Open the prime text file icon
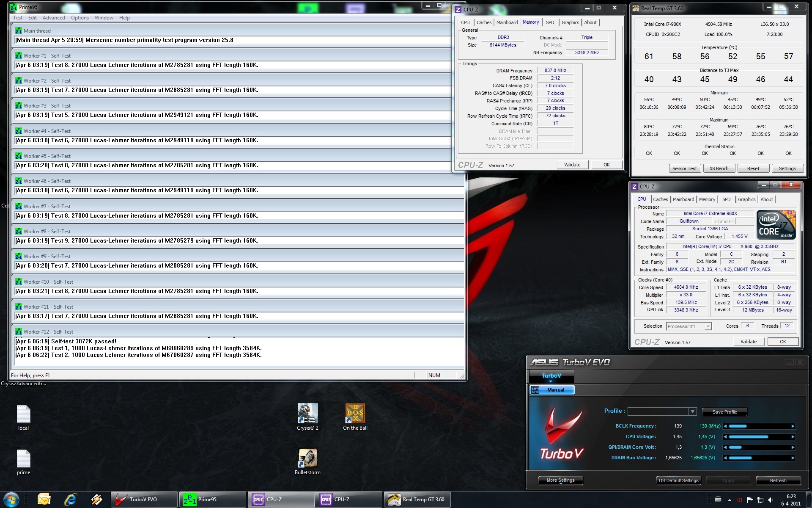812x508 pixels. 23,460
